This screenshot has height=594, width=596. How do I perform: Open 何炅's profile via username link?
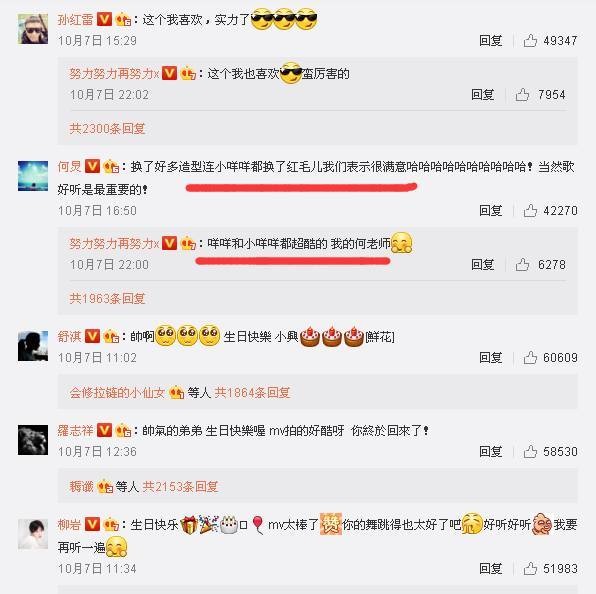[x=70, y=166]
